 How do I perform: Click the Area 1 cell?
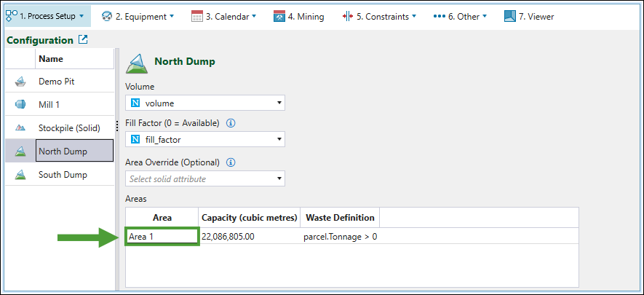coord(162,237)
